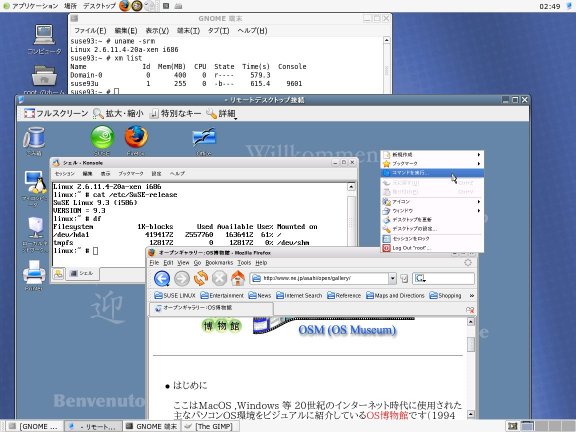576x432 pixels.
Task: Go to Firefox Home page icon
Action: click(x=238, y=278)
